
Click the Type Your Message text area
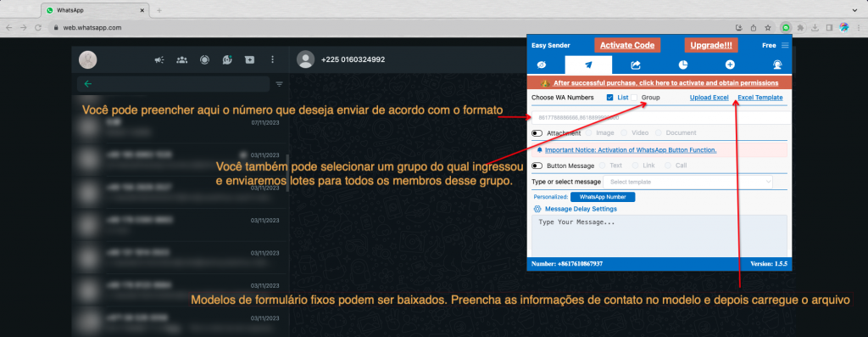(x=659, y=236)
